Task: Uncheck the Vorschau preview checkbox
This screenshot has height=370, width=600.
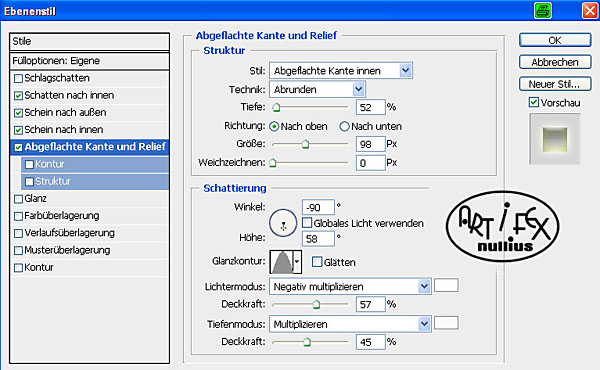Action: tap(534, 102)
